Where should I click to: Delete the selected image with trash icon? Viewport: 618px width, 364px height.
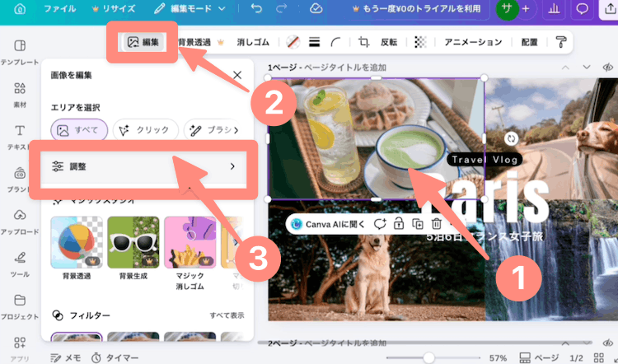(436, 224)
